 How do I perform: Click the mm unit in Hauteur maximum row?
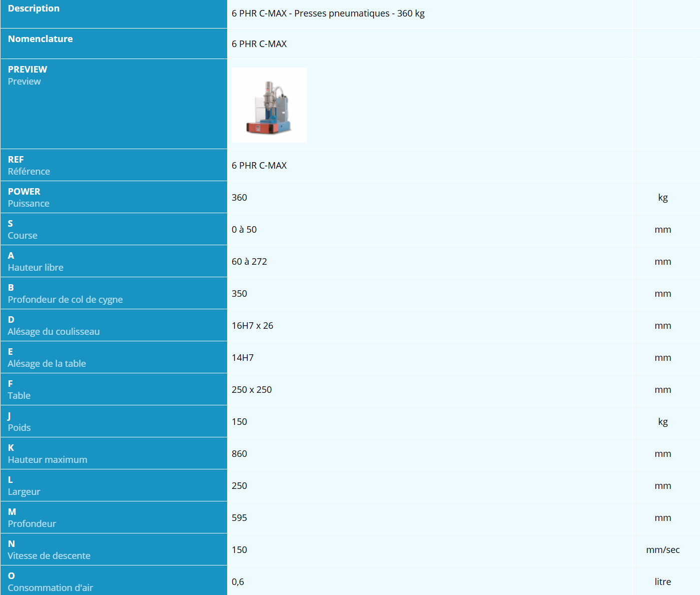663,454
